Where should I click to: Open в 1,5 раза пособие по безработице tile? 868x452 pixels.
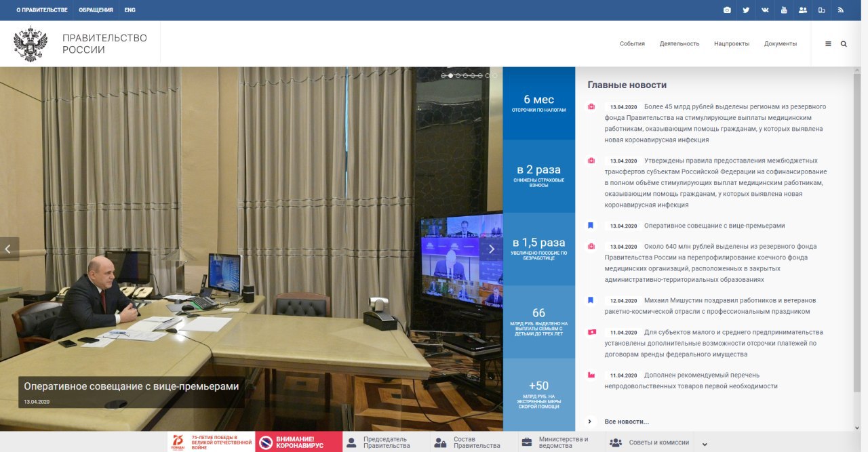(539, 249)
